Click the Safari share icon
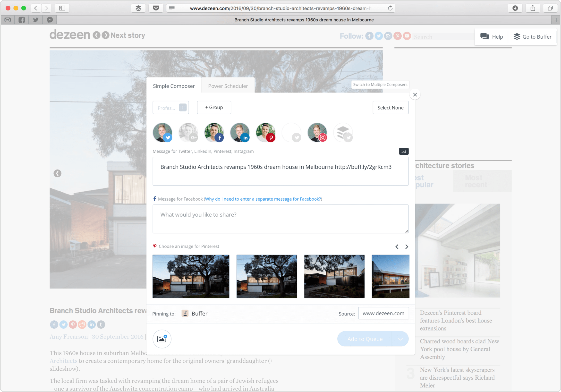The width and height of the screenshot is (561, 392). pos(533,8)
